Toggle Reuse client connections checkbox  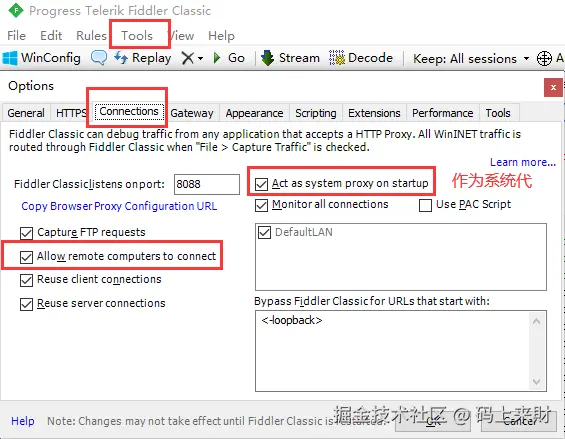tap(26, 280)
